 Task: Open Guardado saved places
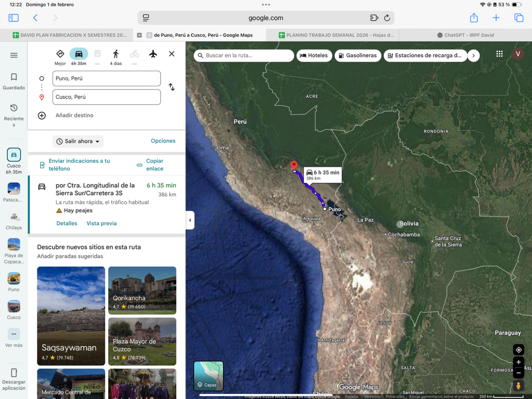[14, 82]
